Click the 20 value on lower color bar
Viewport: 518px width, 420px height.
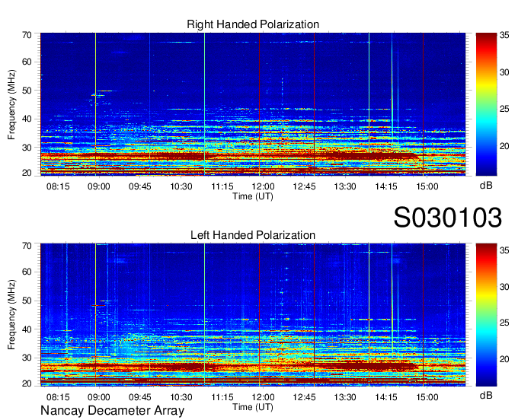tap(504, 359)
